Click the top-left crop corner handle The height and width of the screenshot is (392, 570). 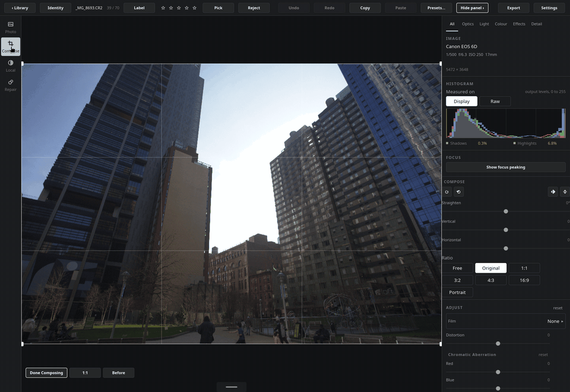(23, 64)
